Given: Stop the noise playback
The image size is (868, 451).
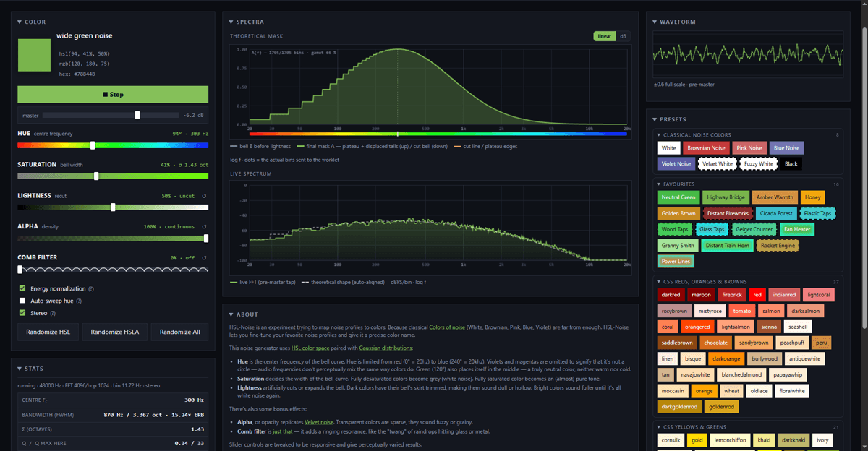Looking at the screenshot, I should 113,94.
